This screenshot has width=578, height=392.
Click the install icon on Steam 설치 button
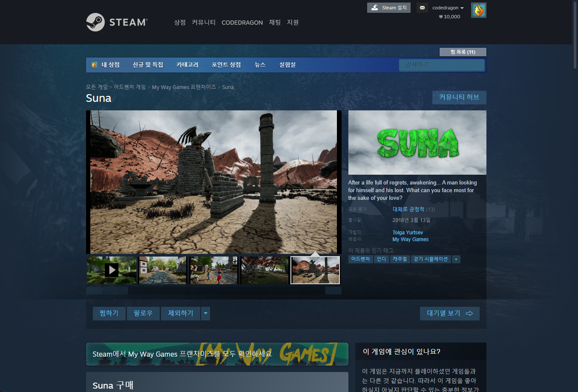pos(375,8)
